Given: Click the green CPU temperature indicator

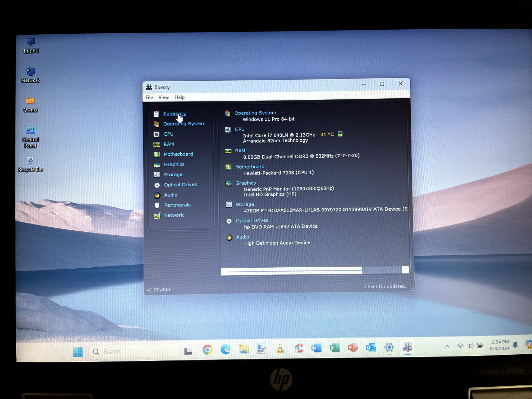Looking at the screenshot, I should coord(340,134).
